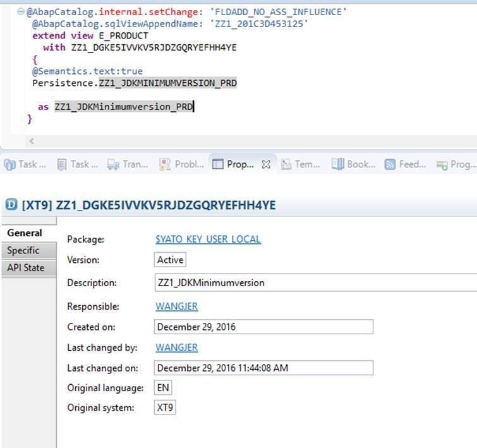
Task: Click the Task Repositories tab icon
Action: (x=9, y=165)
